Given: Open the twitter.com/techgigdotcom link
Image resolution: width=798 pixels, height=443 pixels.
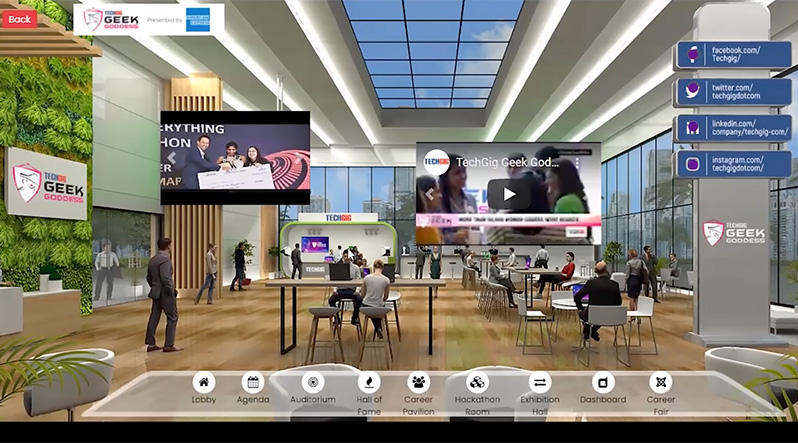Looking at the screenshot, I should (x=735, y=92).
